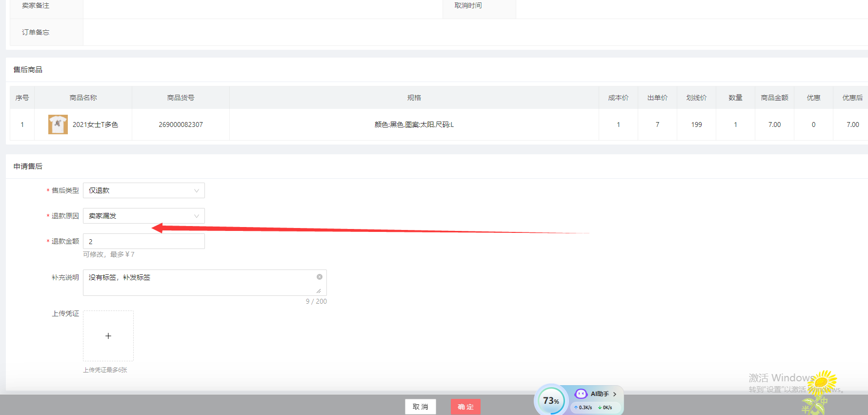The image size is (868, 415).
Task: Click the 退款金额 input field
Action: [x=144, y=241]
